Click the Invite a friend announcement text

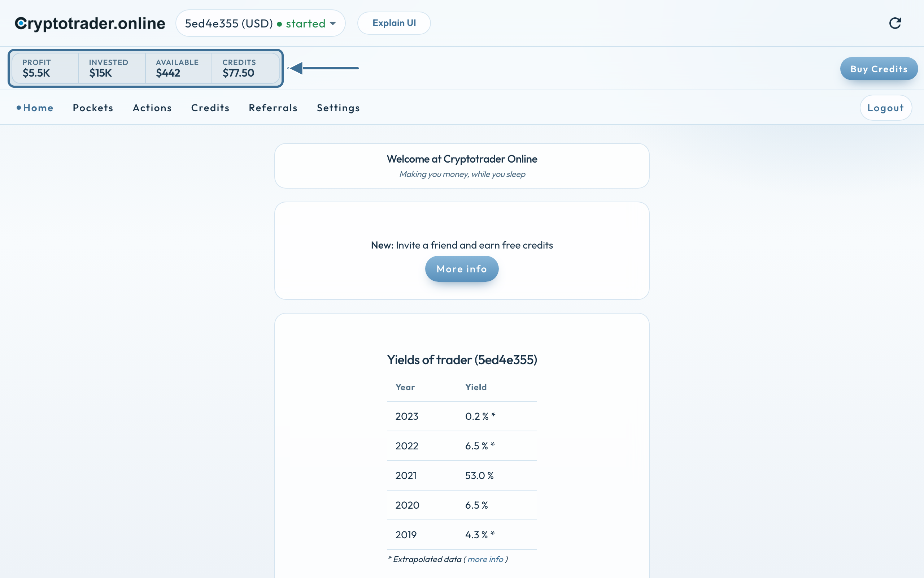point(462,245)
